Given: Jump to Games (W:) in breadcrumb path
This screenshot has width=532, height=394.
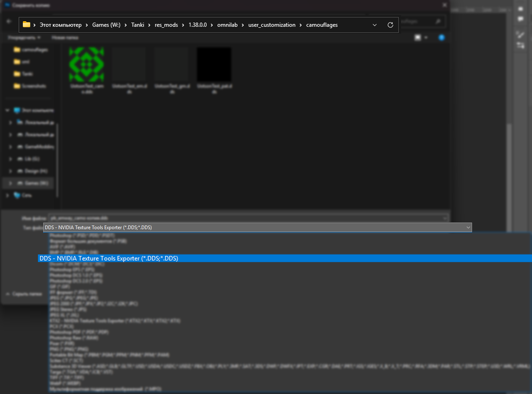Looking at the screenshot, I should pos(106,25).
